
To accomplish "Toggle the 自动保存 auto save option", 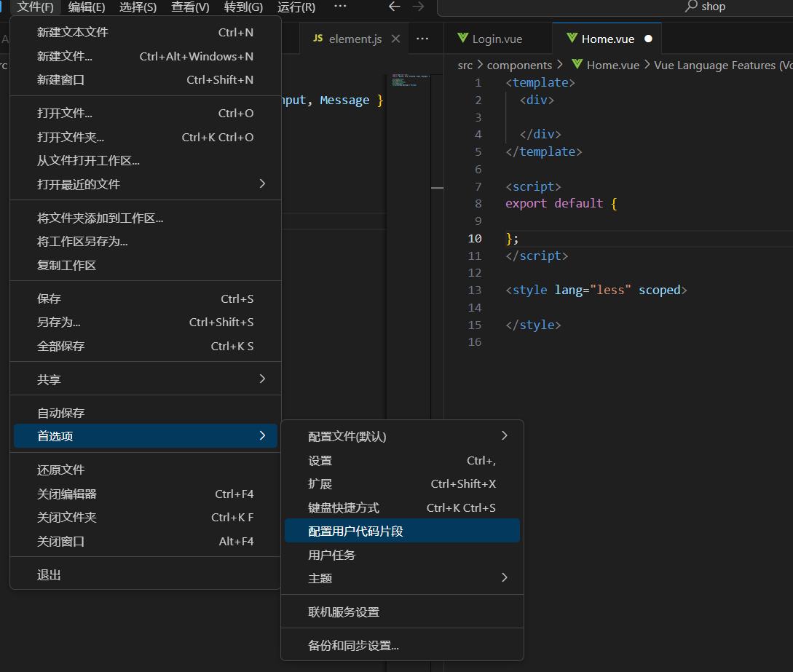I will (61, 413).
